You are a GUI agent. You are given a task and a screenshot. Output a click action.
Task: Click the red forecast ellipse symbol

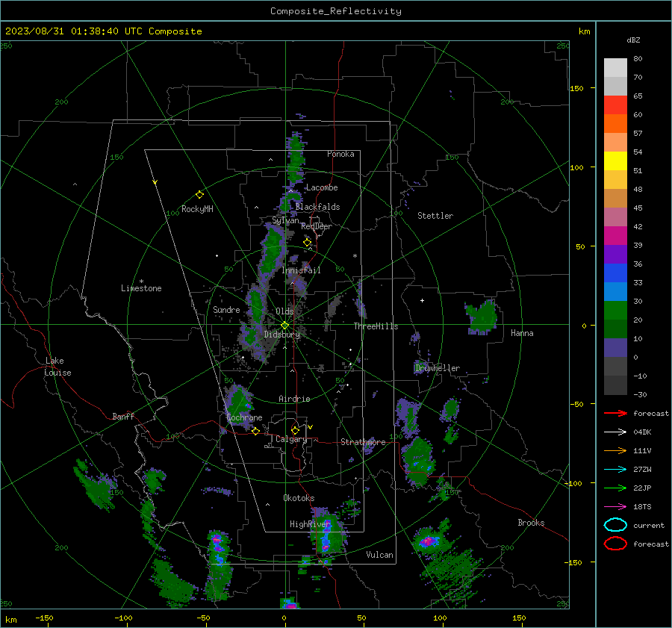[615, 544]
